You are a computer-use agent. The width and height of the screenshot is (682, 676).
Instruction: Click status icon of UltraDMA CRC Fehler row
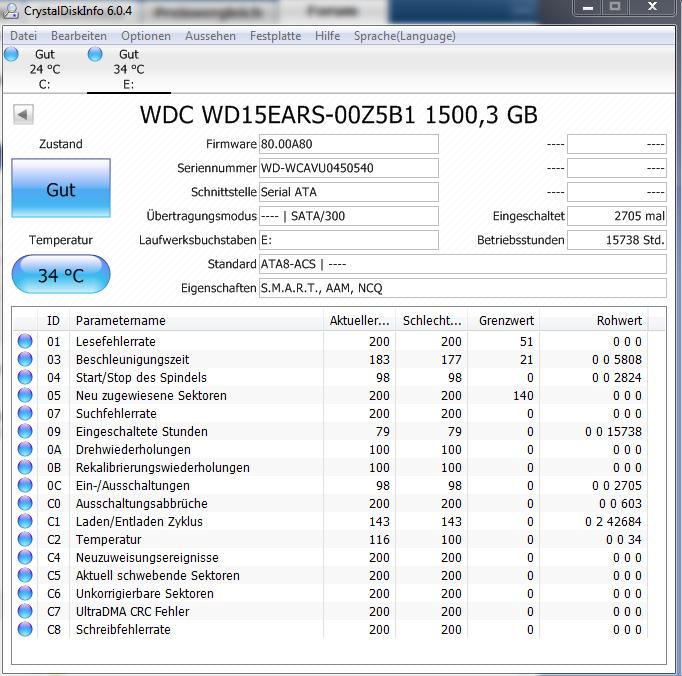[x=25, y=611]
